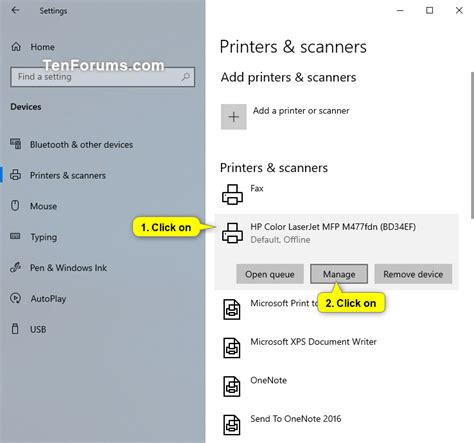Click the Remove device button
Screen dimensions: 474x443
413,274
